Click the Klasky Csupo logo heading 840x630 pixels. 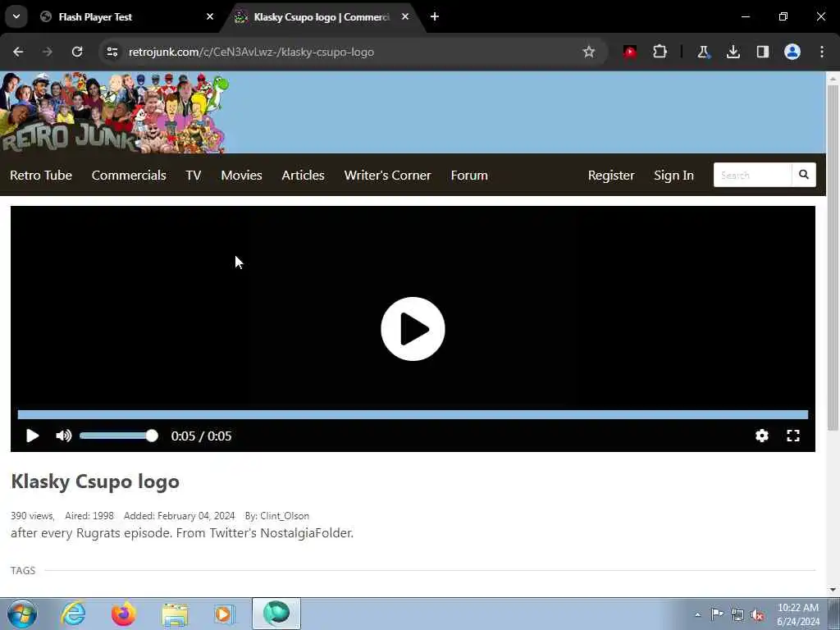click(95, 481)
